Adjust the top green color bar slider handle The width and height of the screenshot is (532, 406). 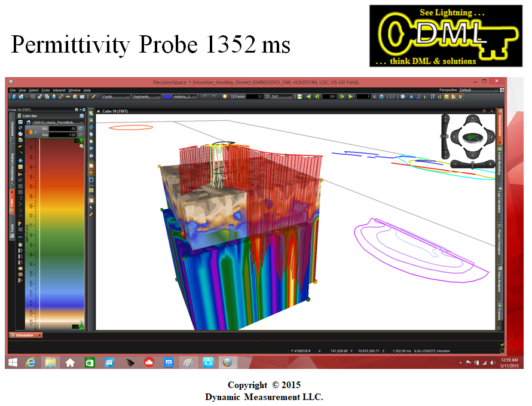point(81,141)
